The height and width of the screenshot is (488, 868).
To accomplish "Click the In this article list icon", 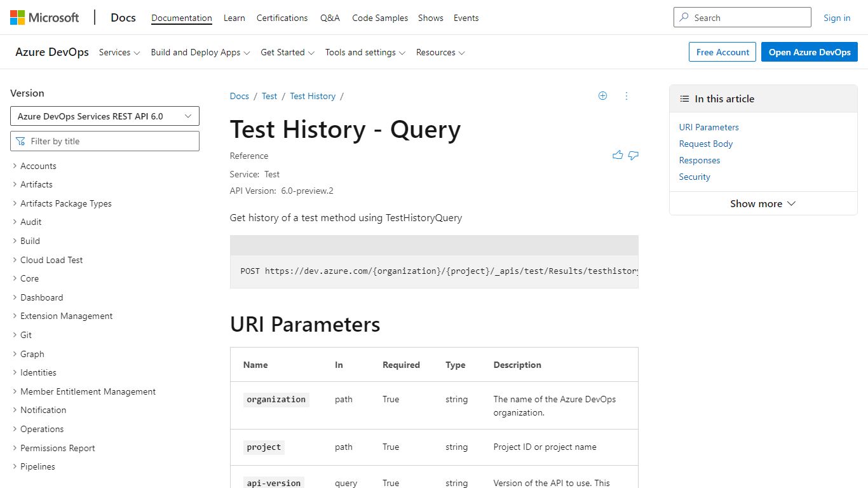I will click(x=684, y=98).
